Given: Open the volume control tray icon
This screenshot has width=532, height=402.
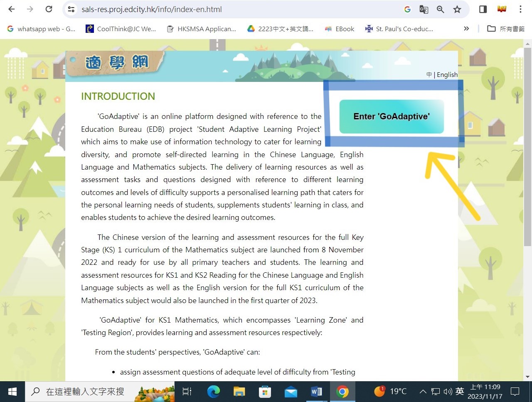Looking at the screenshot, I should click(x=448, y=392).
